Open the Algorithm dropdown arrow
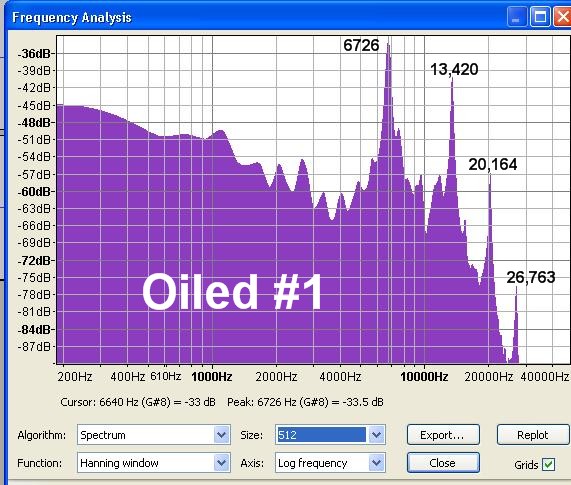The width and height of the screenshot is (571, 485). (221, 434)
